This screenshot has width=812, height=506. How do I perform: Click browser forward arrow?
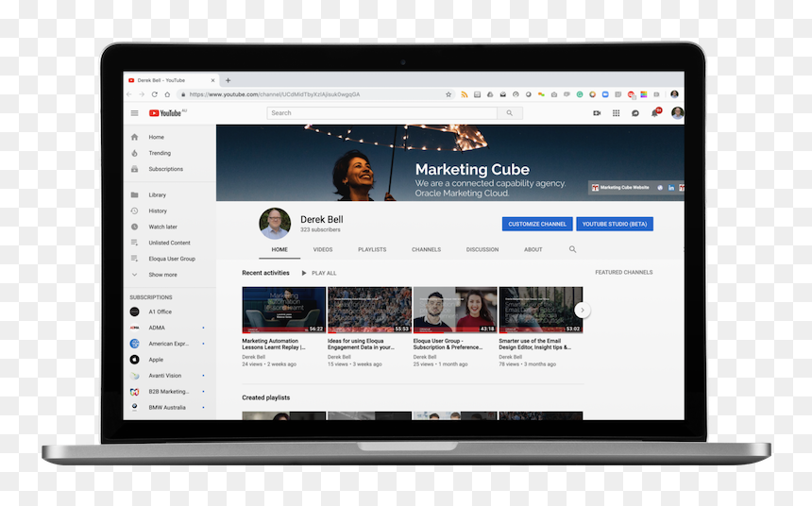[x=142, y=94]
